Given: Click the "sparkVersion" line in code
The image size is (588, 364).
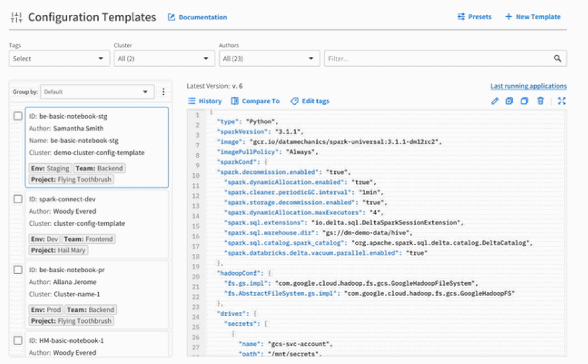Looking at the screenshot, I should coord(261,131).
